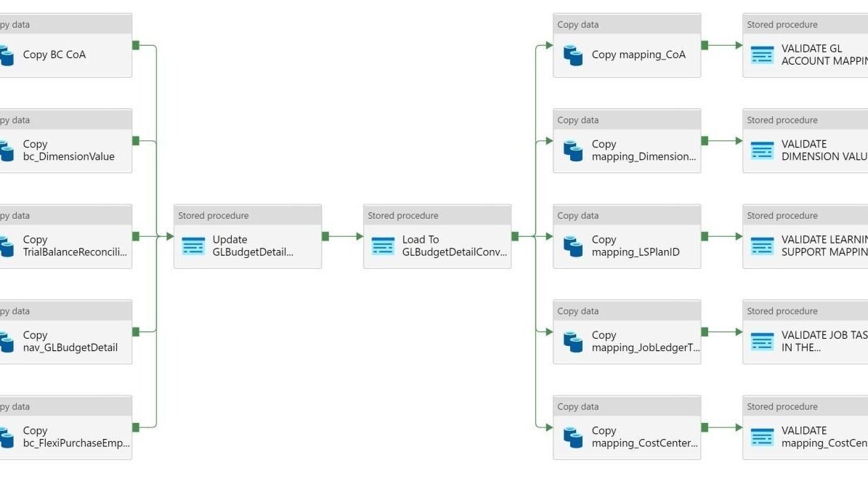868x492 pixels.
Task: Click the stored procedure icon in Load To GLBudgetDetailConv
Action: tap(384, 246)
